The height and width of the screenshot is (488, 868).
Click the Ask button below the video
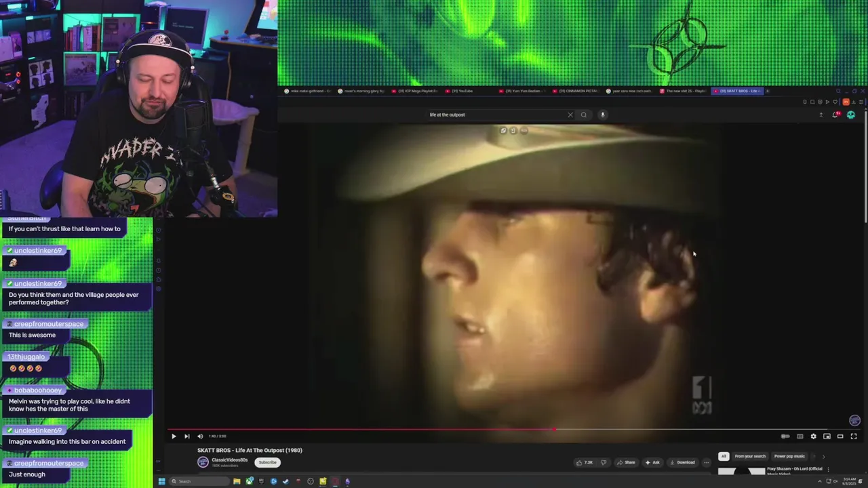pyautogui.click(x=652, y=462)
